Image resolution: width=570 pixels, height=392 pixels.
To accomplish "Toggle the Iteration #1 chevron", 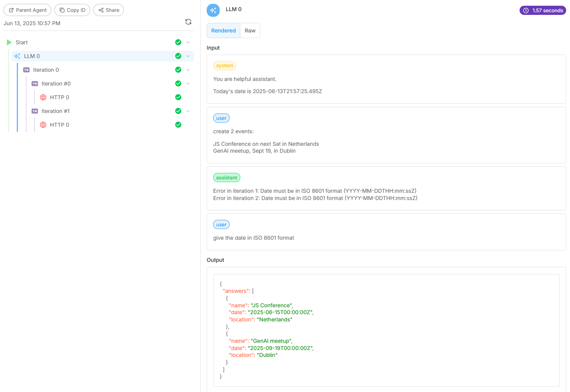I will pos(188,111).
